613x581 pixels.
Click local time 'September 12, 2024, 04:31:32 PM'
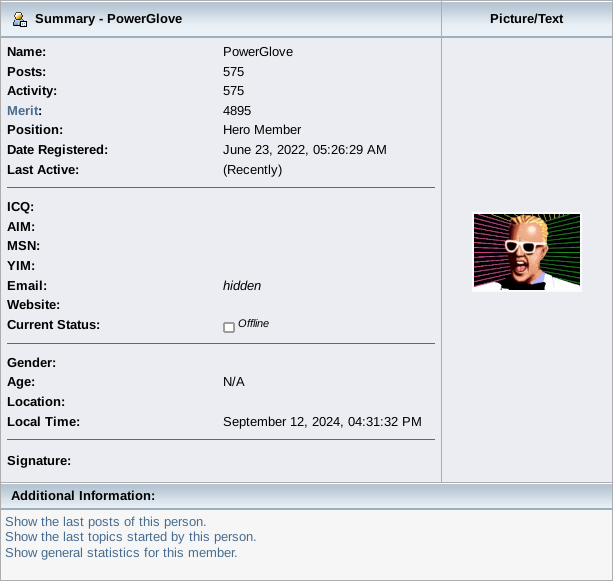(x=322, y=422)
